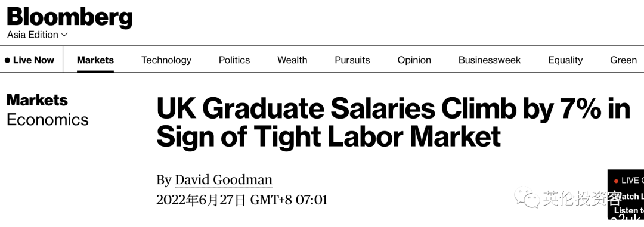Select the Equality section
Screen dimensions: 644x227
(x=565, y=60)
